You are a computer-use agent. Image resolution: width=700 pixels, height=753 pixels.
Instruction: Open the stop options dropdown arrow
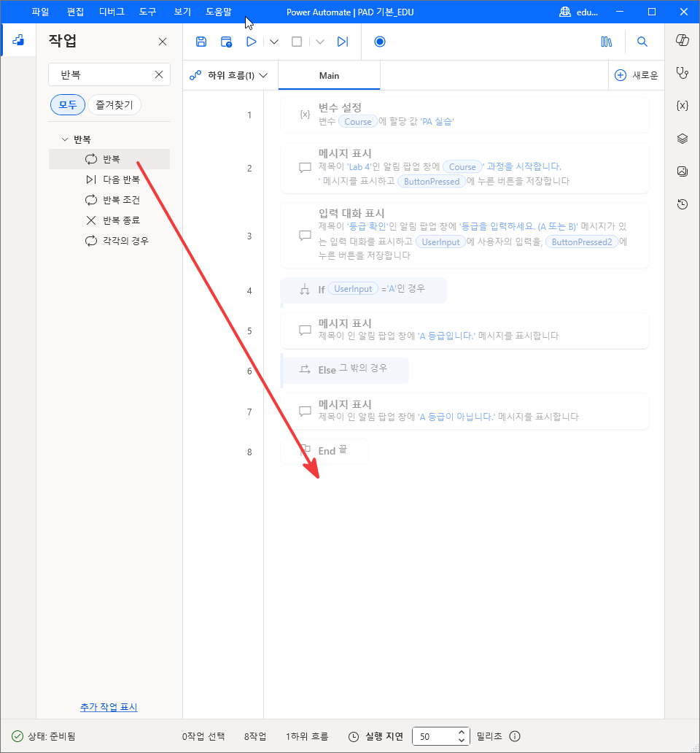coord(320,42)
